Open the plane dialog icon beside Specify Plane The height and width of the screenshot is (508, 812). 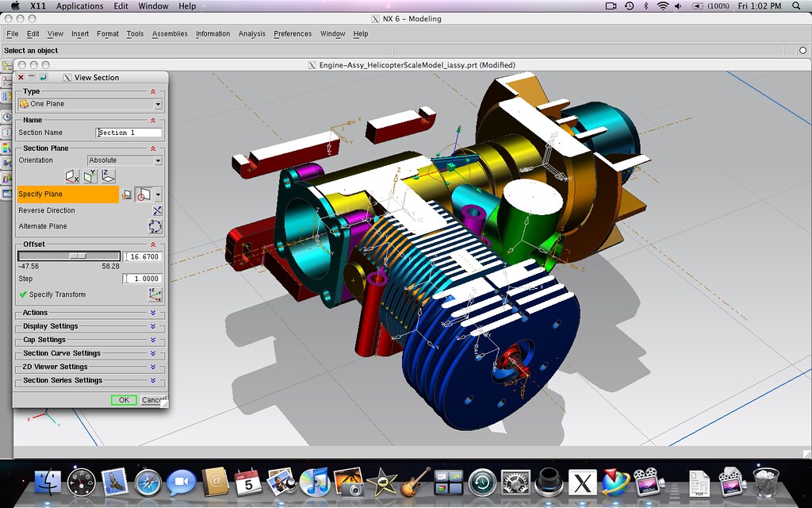point(126,194)
